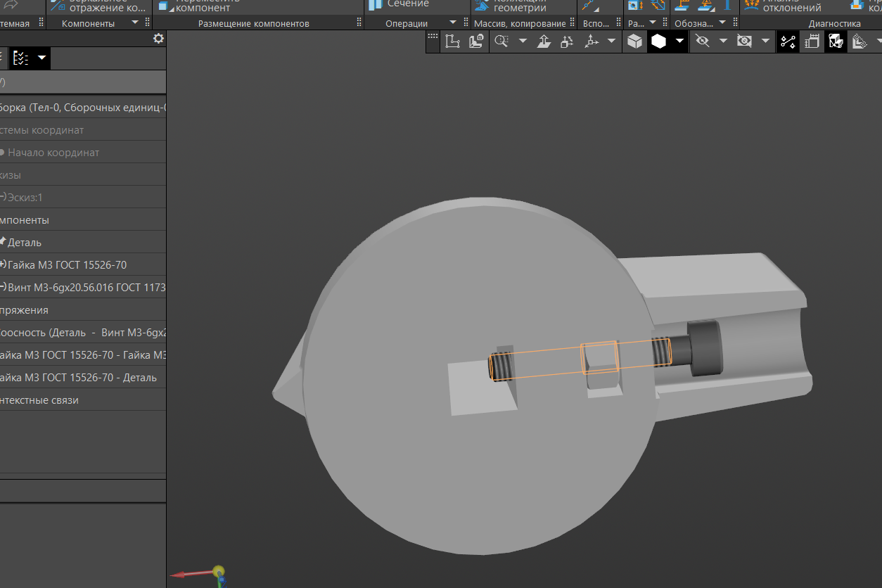The height and width of the screenshot is (588, 882).
Task: Click the tree display mode list icon
Action: pos(21,58)
